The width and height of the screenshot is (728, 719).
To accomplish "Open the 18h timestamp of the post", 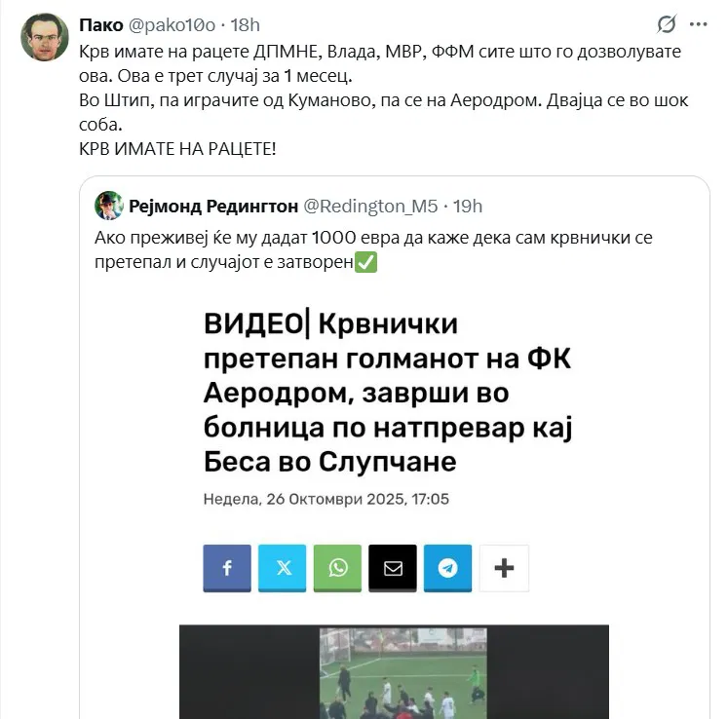I will [246, 25].
